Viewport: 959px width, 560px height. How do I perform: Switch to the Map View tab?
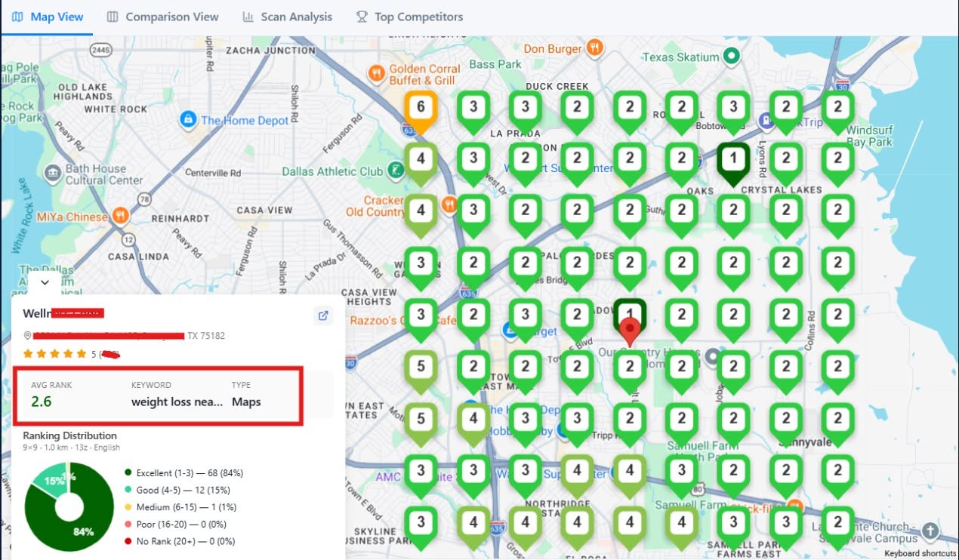tap(48, 17)
